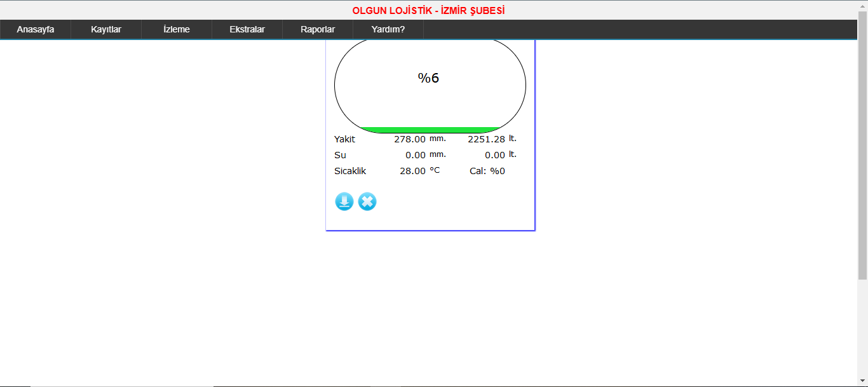Open the Kayıtlar menu
Viewport: 868px width, 387px height.
[106, 29]
